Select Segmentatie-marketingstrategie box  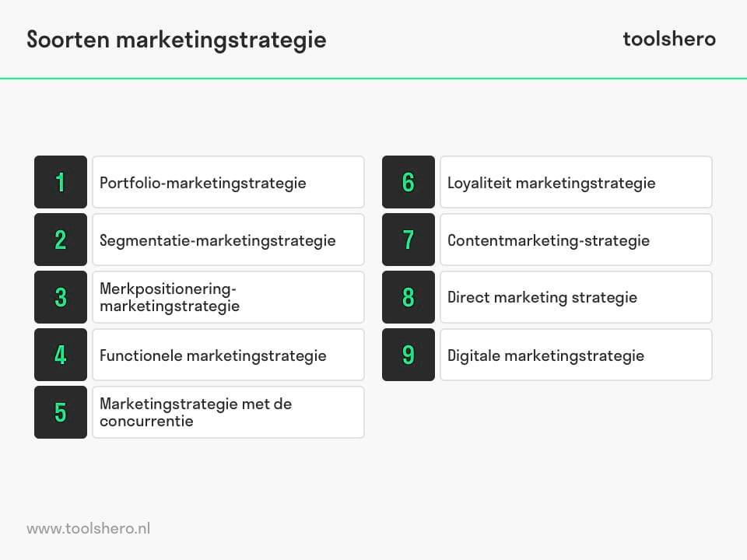point(228,240)
